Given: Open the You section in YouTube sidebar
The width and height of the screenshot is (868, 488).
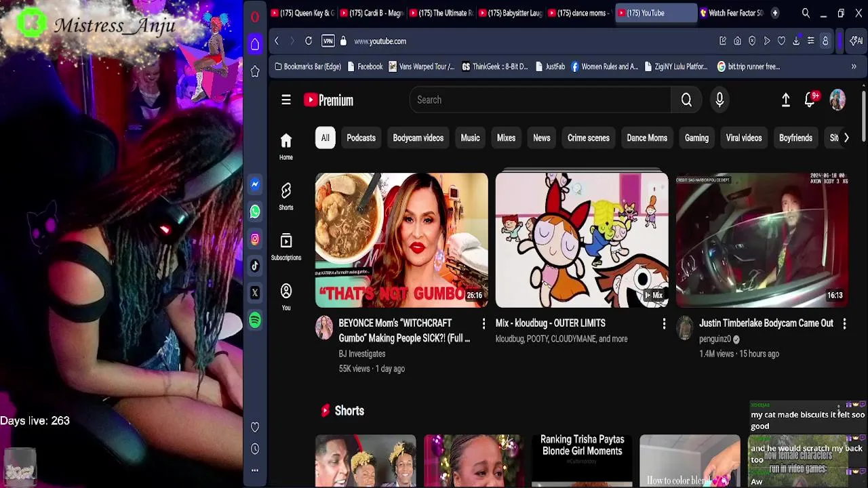Looking at the screenshot, I should click(x=286, y=297).
